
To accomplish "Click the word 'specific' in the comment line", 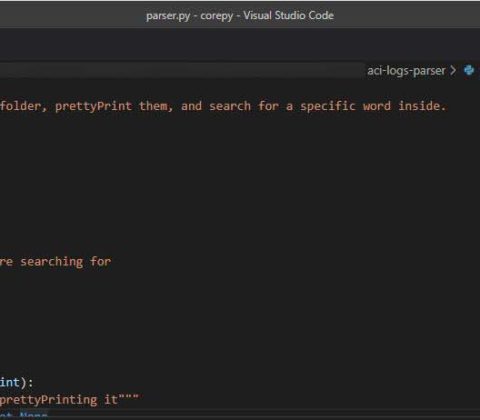I will click(328, 106).
